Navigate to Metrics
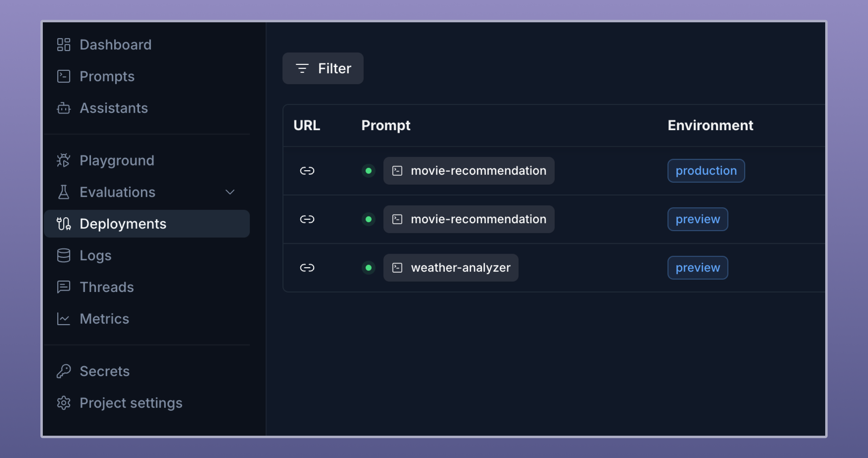 click(146, 318)
